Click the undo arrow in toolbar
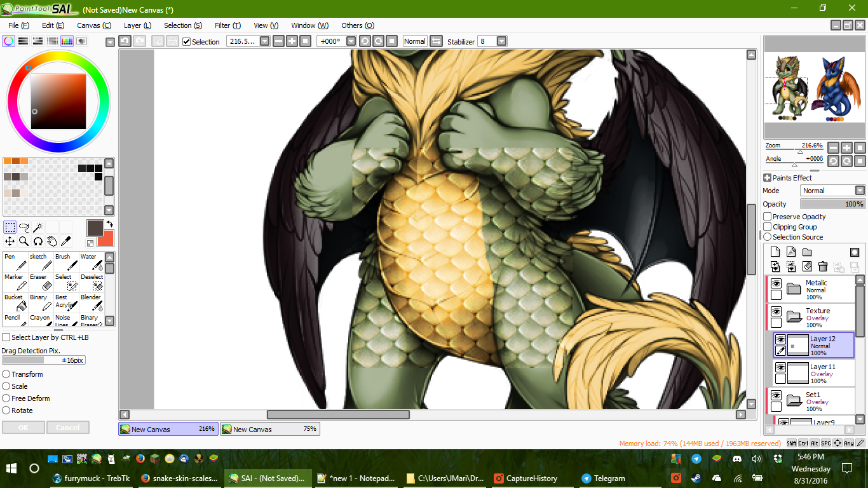Viewport: 868px width, 488px height. [x=125, y=41]
